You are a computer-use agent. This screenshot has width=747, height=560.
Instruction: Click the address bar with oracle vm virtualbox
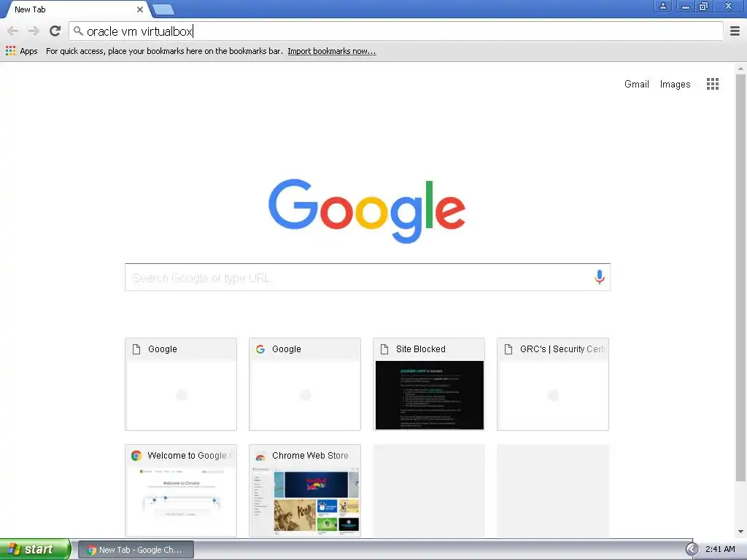pos(396,31)
